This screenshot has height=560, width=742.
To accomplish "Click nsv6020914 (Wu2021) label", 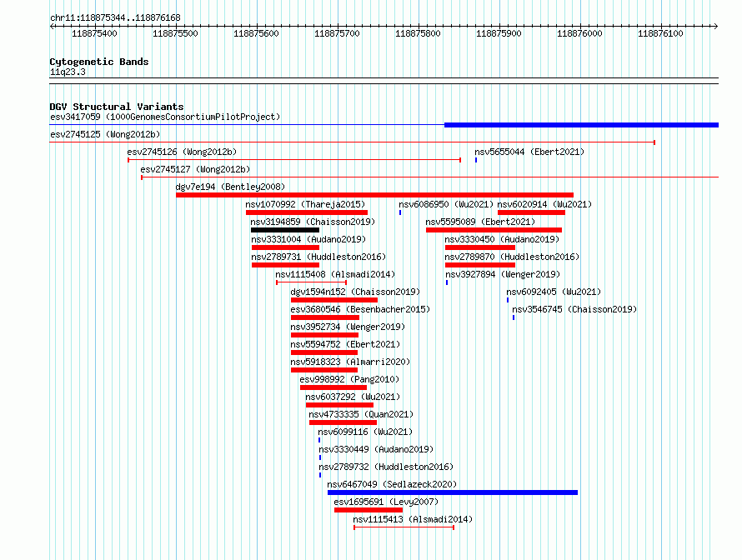I will click(x=544, y=204).
